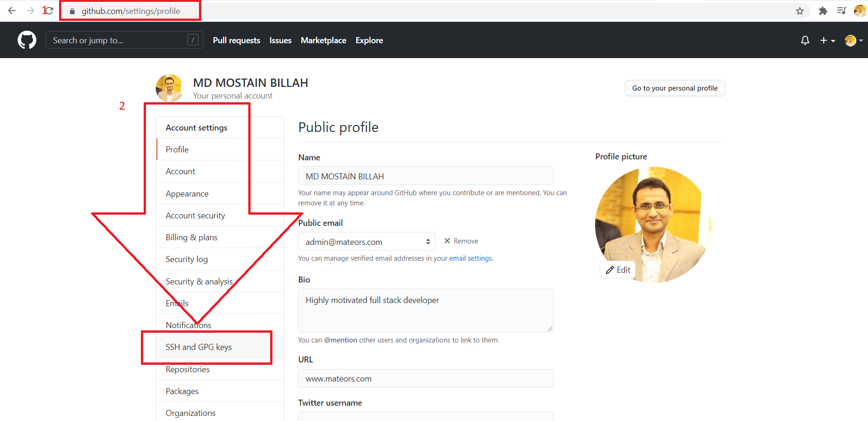Reload the page with the refresh icon
This screenshot has width=868, height=421.
48,10
